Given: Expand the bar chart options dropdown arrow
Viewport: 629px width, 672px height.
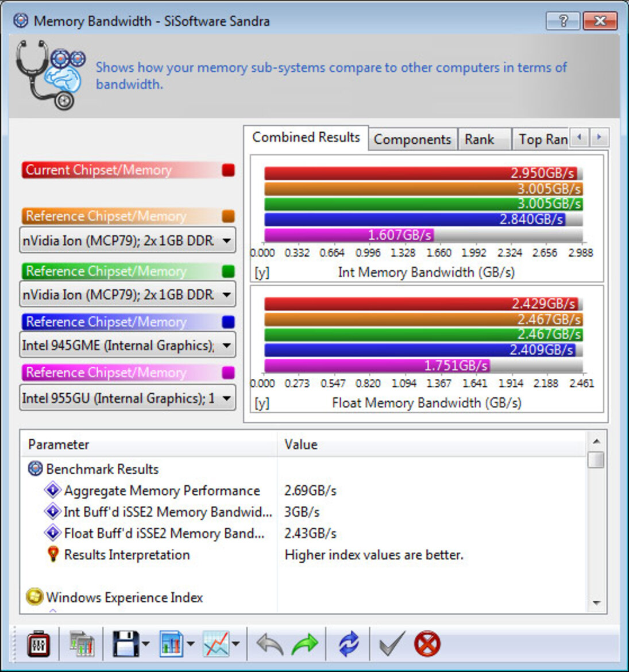Looking at the screenshot, I should 191,644.
